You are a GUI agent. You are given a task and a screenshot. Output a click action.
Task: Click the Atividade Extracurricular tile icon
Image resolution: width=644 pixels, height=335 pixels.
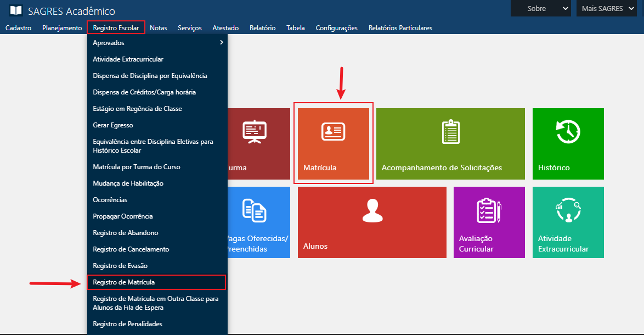(568, 210)
